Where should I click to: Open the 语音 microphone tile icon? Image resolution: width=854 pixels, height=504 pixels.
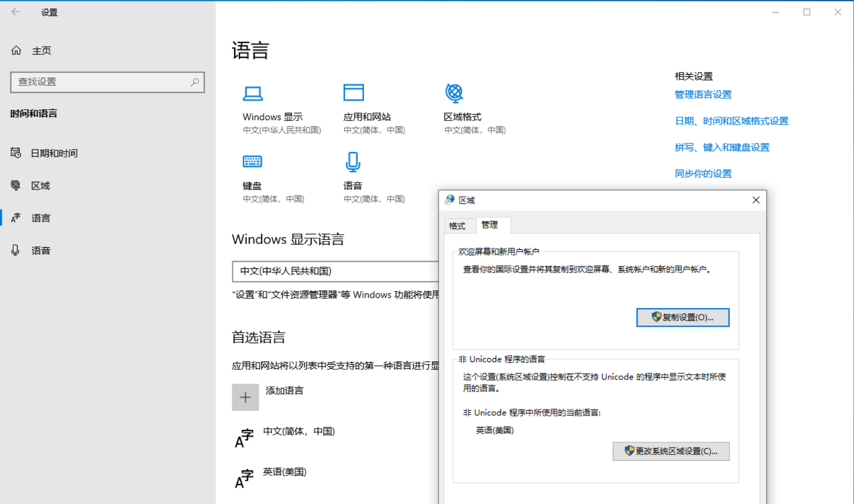[353, 162]
